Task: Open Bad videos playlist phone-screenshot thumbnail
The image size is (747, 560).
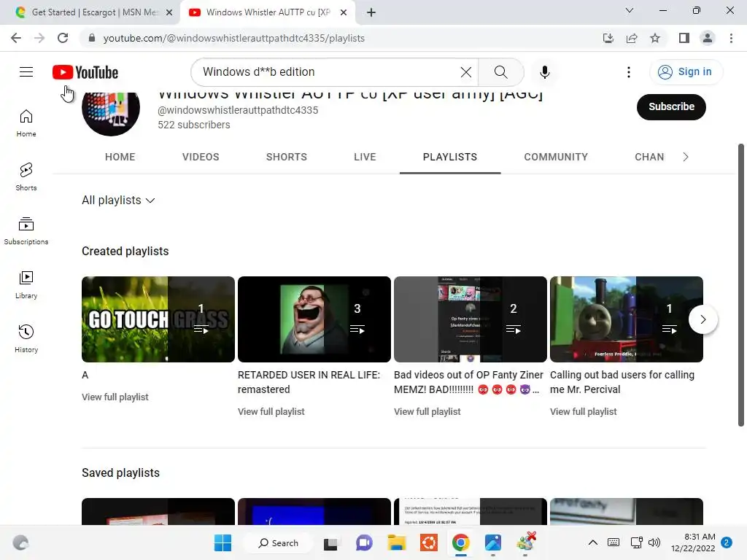Action: pos(471,319)
